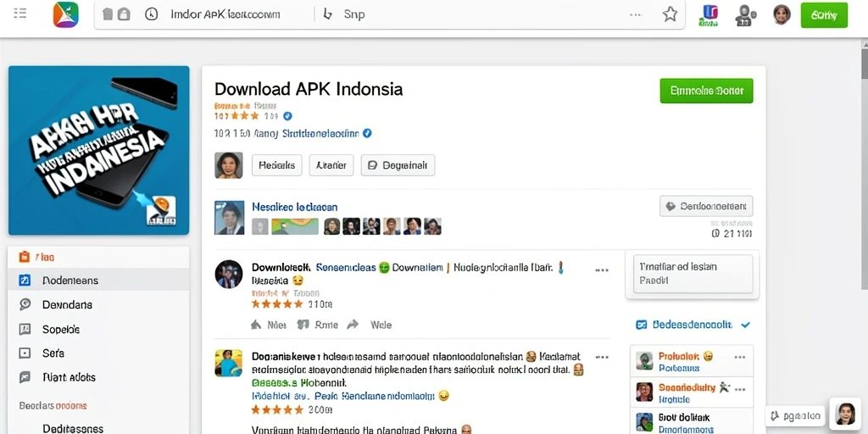Open the green landscape screenshot thumbnail
This screenshot has height=434, width=868.
tap(294, 225)
